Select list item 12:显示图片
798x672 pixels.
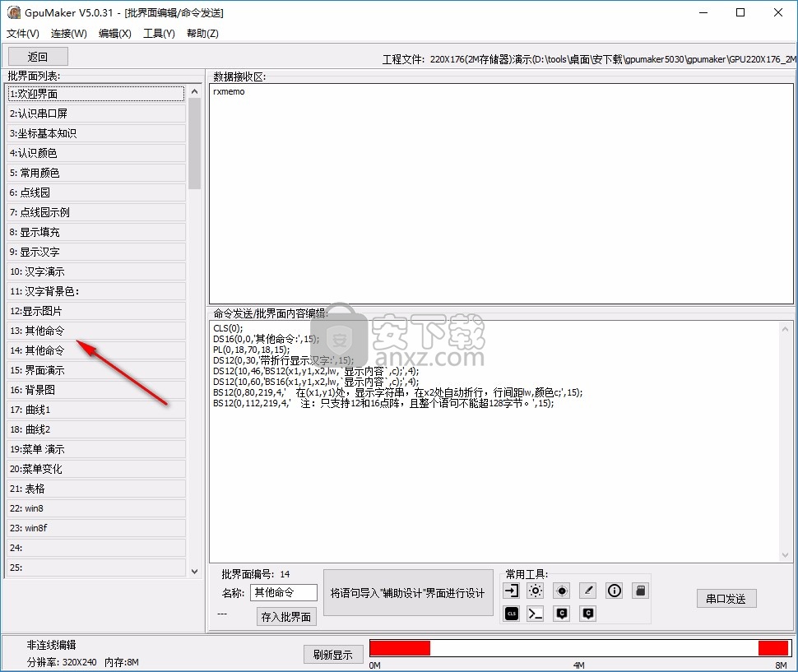point(97,312)
